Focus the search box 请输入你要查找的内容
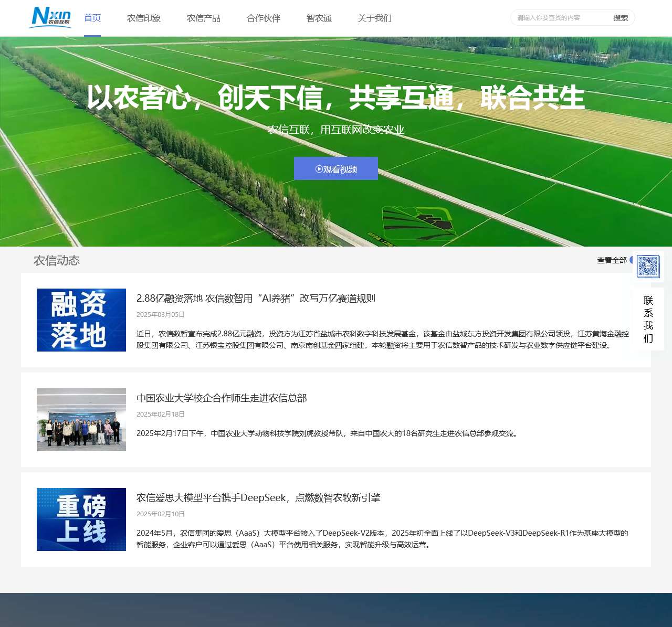 tap(560, 18)
